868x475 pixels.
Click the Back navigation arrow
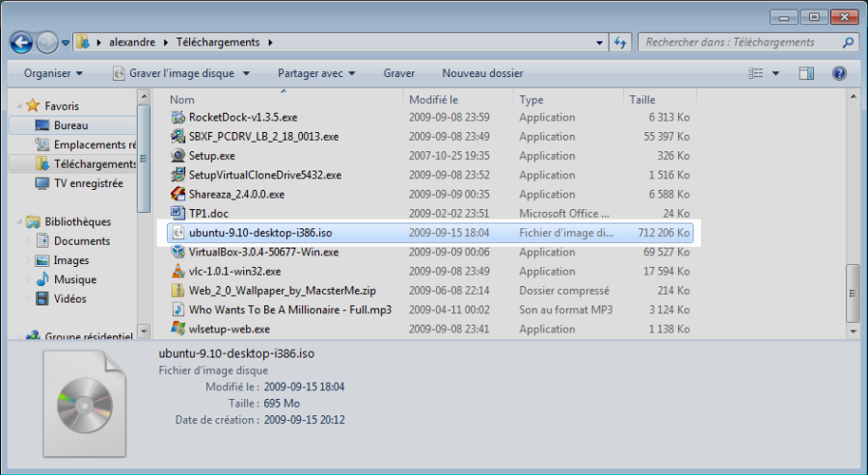(x=21, y=42)
